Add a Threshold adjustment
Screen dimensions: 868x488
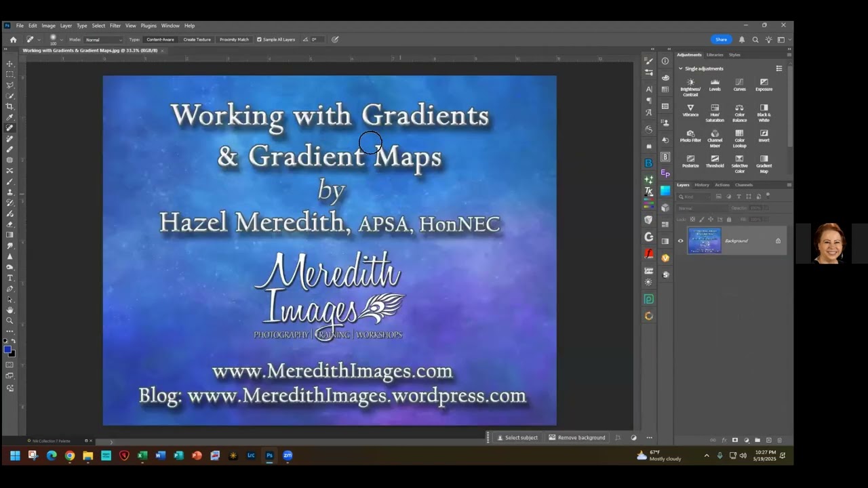click(x=715, y=161)
